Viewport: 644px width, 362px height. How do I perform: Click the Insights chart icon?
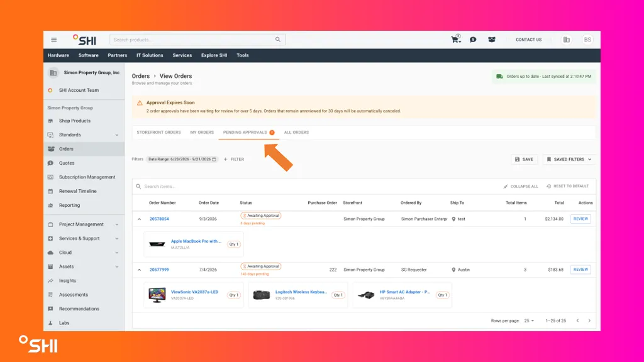[x=50, y=281]
